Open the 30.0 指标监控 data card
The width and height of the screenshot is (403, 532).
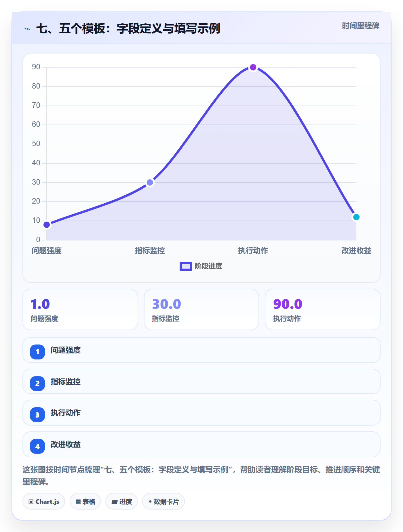coord(201,309)
